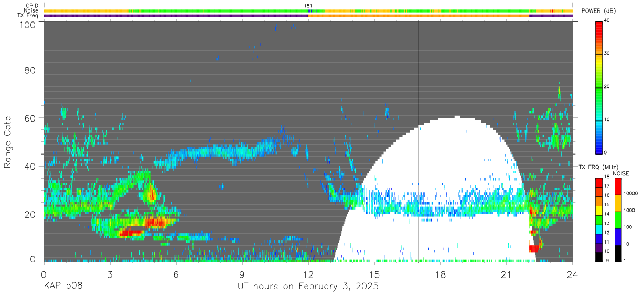Viewport: 644px width, 297px height.
Task: Click the 80 label on the Range Gate axis
Action: click(30, 70)
